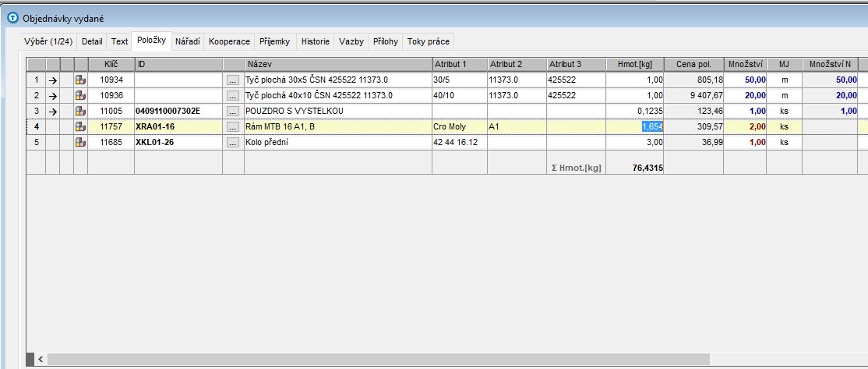
Task: Click the 42 44 16.12 attribute cell
Action: click(460, 143)
